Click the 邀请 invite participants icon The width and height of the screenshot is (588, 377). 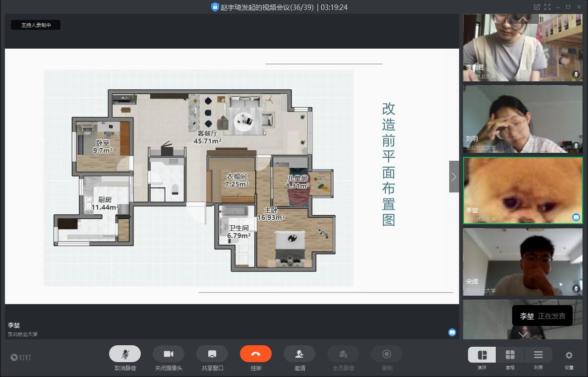[299, 354]
